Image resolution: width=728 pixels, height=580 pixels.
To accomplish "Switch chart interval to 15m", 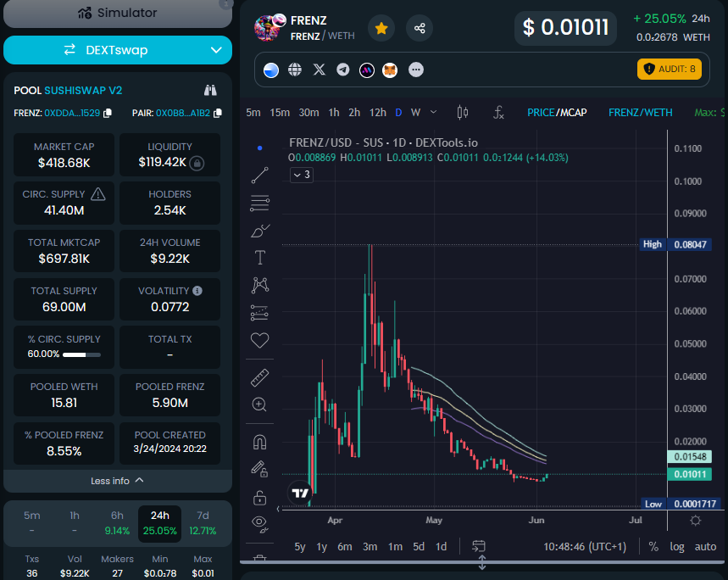I will 280,113.
